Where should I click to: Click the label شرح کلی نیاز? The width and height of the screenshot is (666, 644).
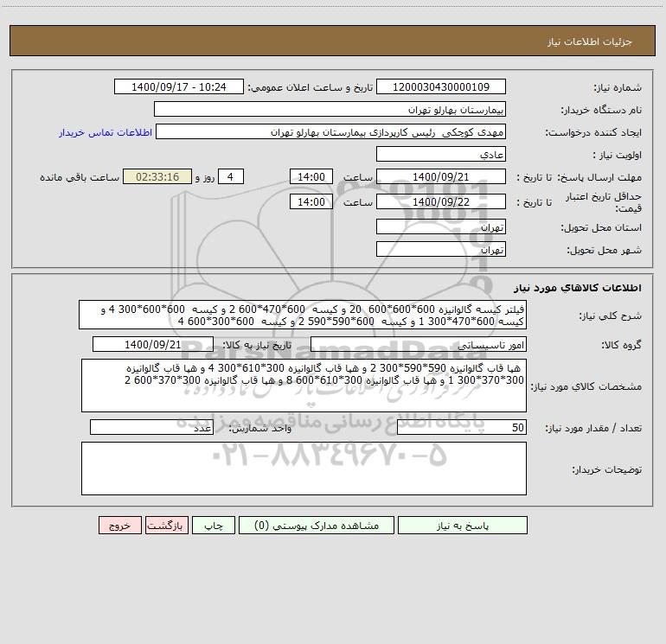click(x=611, y=316)
